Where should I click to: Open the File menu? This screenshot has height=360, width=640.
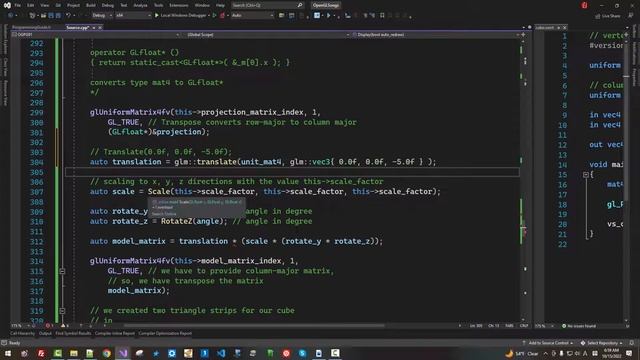tap(18, 5)
